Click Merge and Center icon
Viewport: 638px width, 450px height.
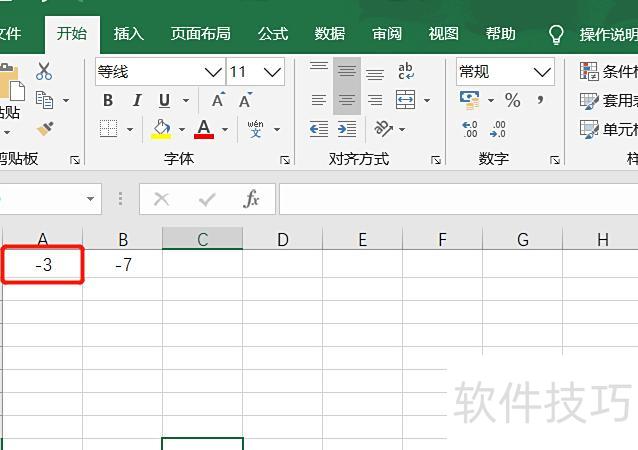point(406,100)
